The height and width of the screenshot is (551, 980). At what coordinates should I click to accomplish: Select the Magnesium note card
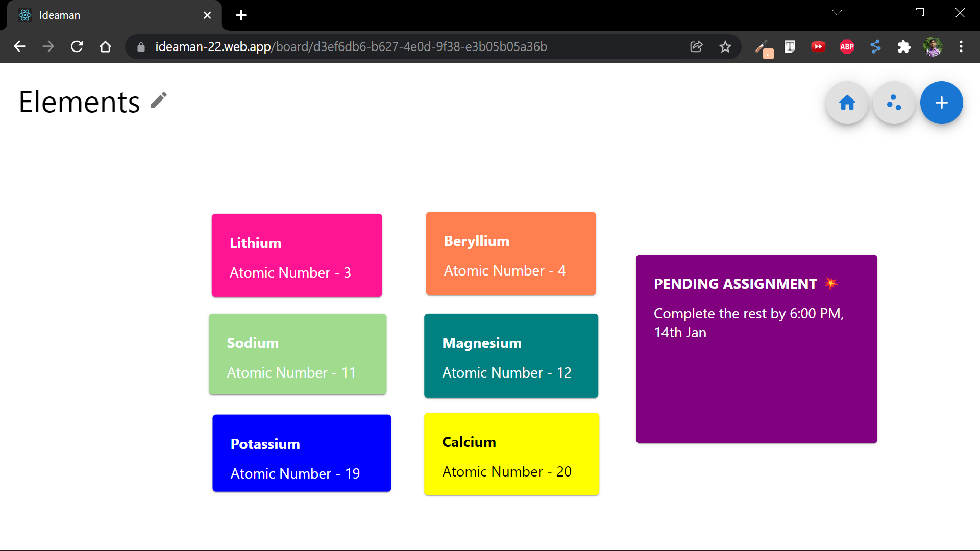pyautogui.click(x=511, y=356)
